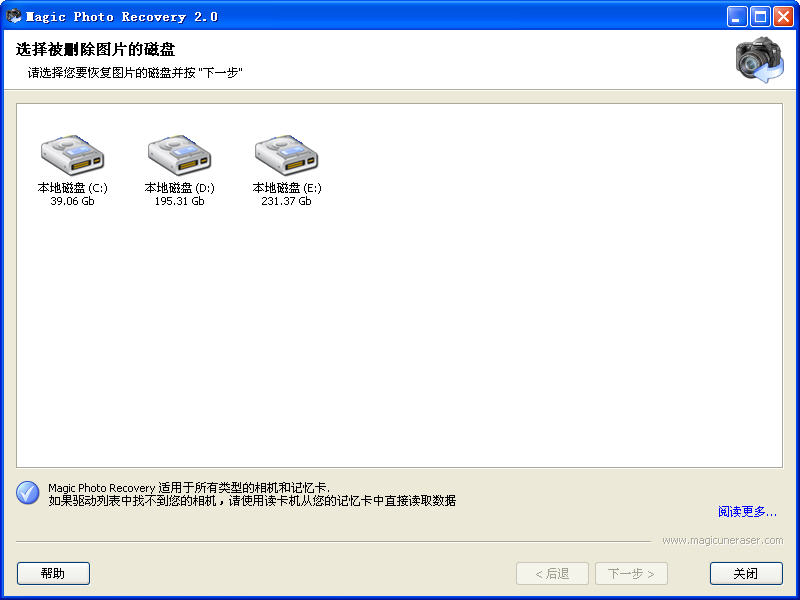Close the window using the red X

782,16
